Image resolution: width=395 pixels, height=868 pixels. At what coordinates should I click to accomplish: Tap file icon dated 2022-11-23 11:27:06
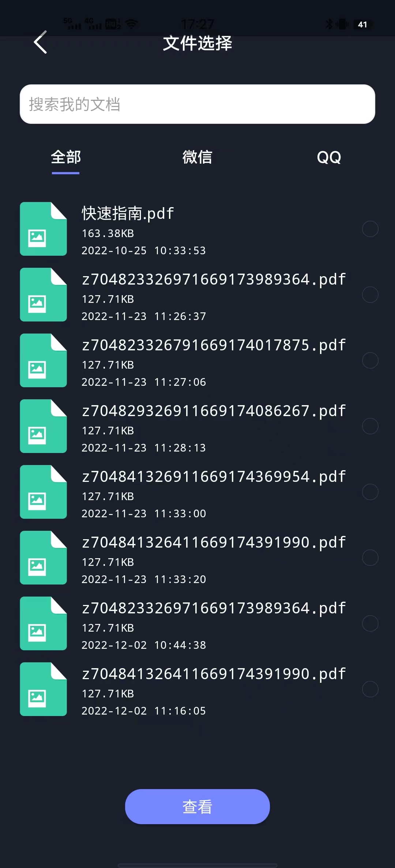[x=43, y=360]
